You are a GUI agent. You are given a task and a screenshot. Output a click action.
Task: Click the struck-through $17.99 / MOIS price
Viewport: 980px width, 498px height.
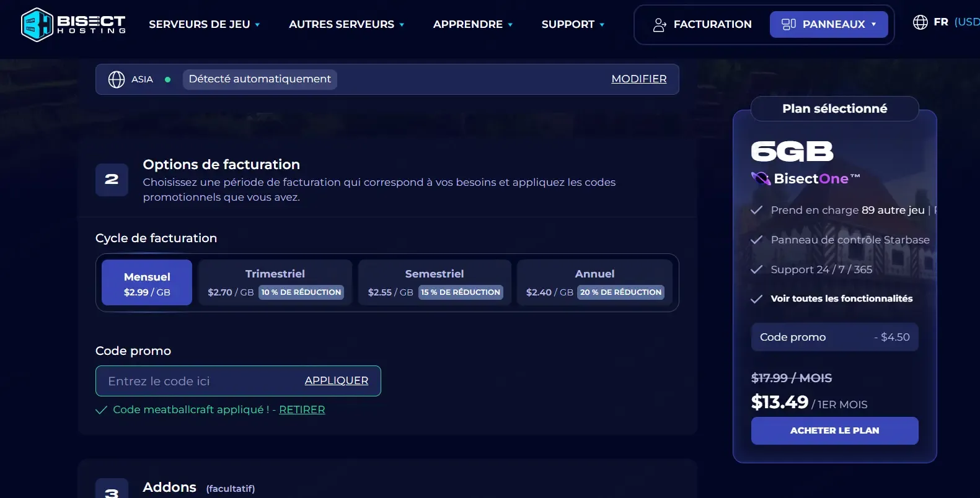792,378
